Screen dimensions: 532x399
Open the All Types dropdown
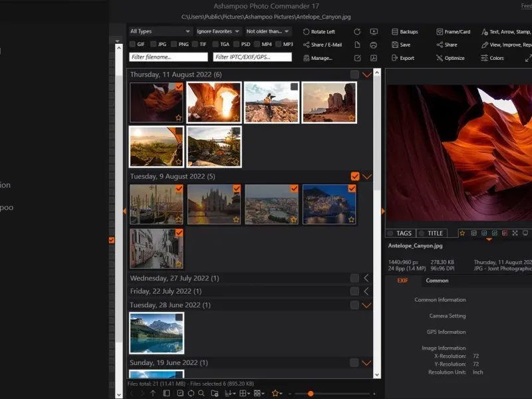click(x=160, y=31)
